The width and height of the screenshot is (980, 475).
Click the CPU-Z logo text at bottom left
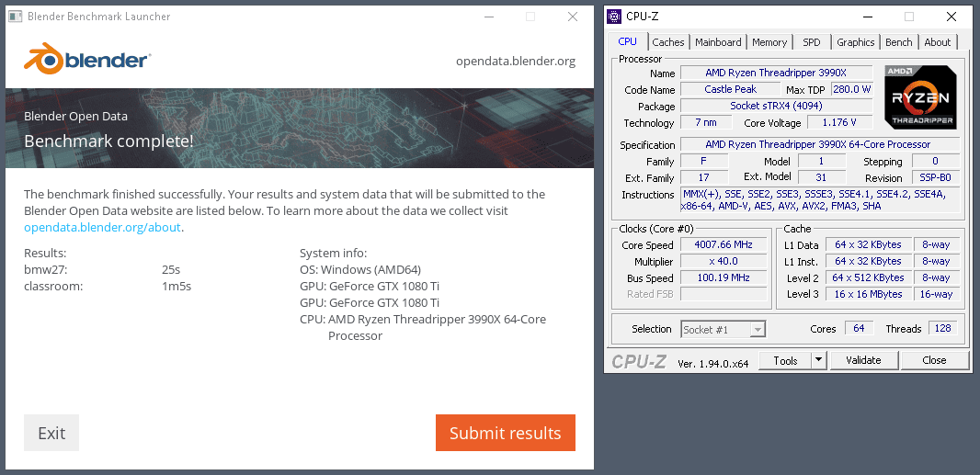[639, 361]
